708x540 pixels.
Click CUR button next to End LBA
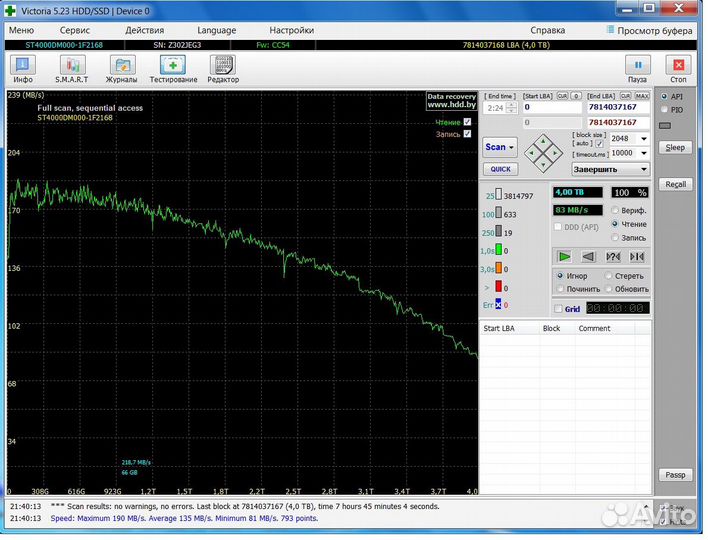click(x=625, y=96)
